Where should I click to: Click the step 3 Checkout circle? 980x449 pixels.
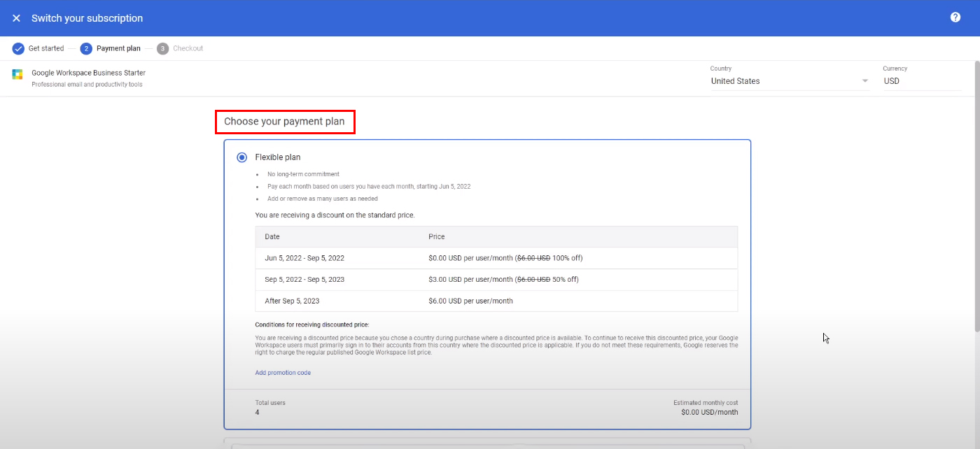(163, 48)
